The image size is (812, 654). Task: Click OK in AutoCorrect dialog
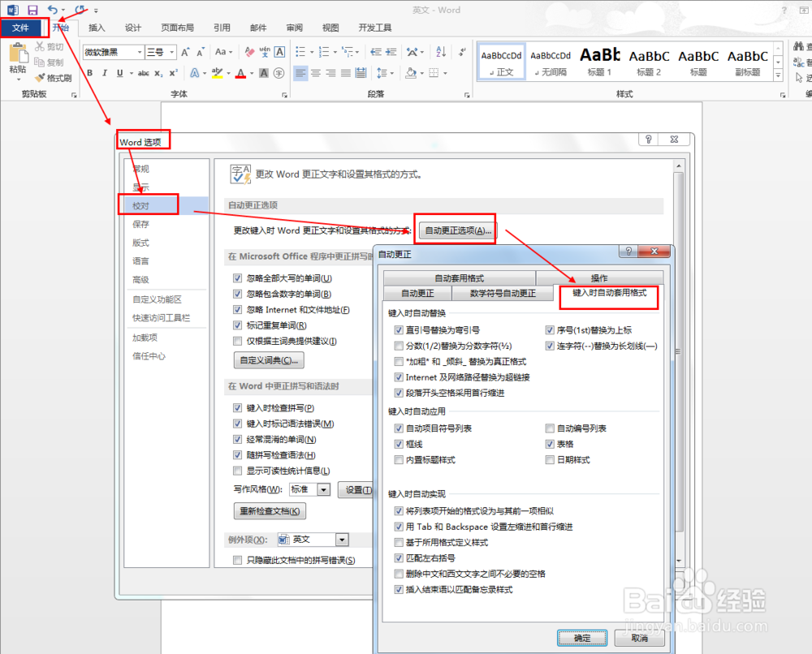pyautogui.click(x=582, y=638)
